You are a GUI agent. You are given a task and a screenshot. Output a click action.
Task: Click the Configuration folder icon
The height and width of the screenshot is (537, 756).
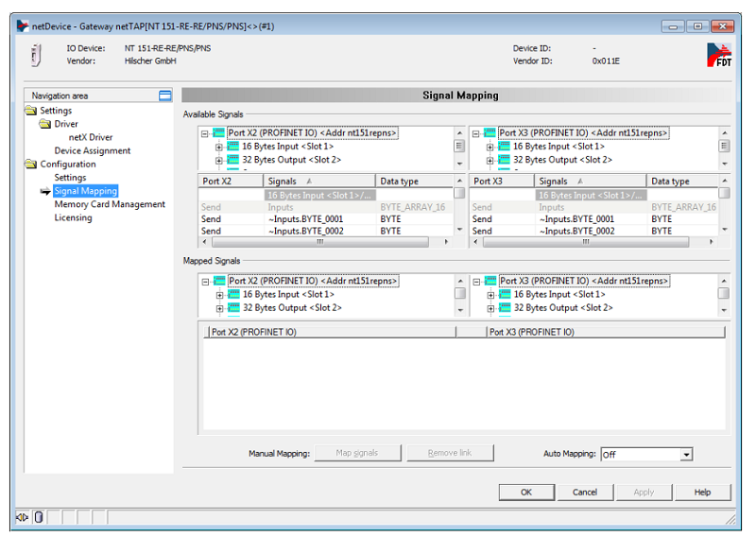click(31, 165)
